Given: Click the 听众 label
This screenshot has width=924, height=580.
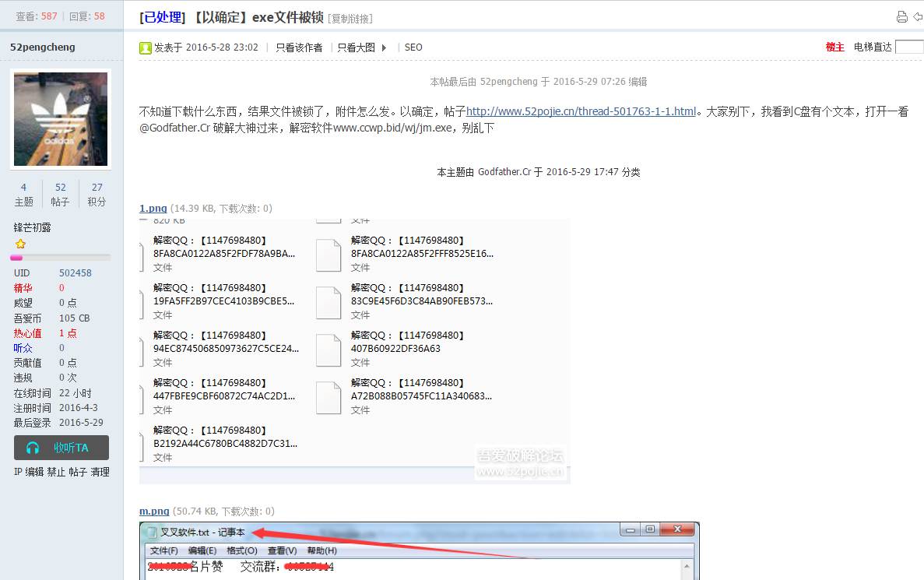Looking at the screenshot, I should coord(23,348).
